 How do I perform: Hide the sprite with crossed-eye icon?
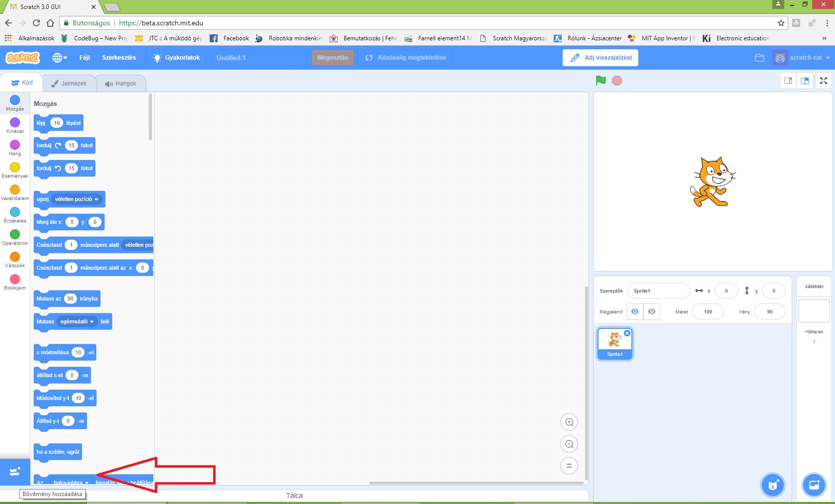[652, 312]
